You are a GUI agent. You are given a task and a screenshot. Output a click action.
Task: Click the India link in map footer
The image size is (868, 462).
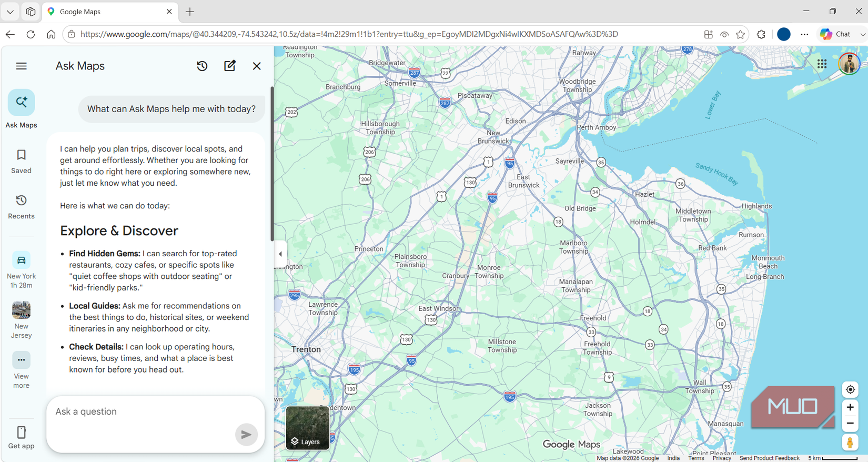click(x=673, y=458)
